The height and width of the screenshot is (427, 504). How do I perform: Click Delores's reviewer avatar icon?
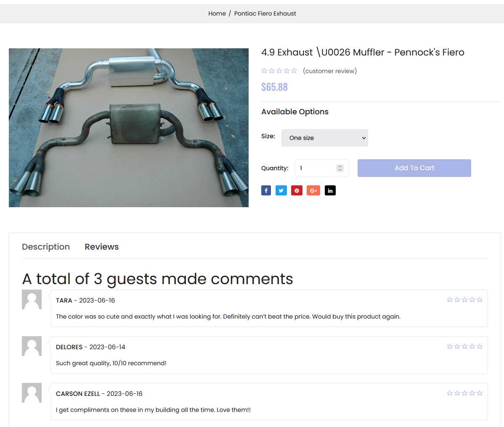click(32, 346)
